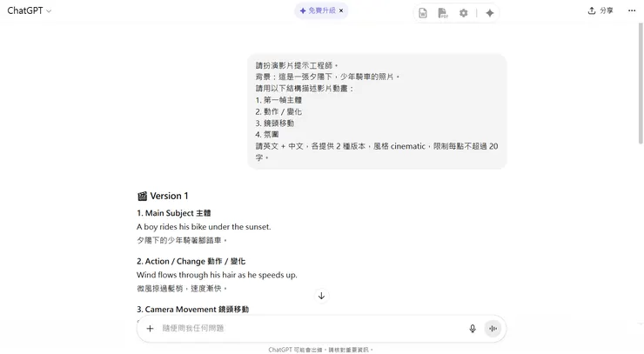Open the extension settings gear icon

pos(463,13)
